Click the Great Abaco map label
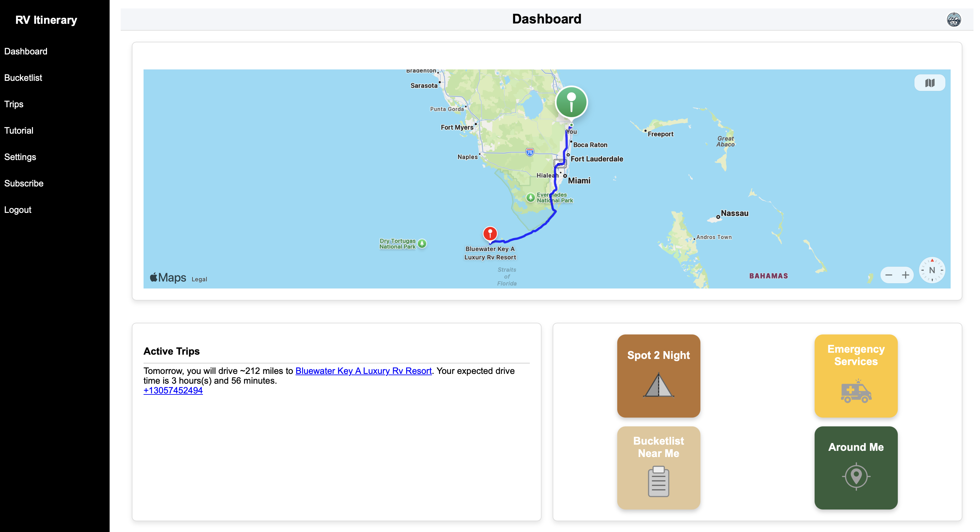 [726, 141]
